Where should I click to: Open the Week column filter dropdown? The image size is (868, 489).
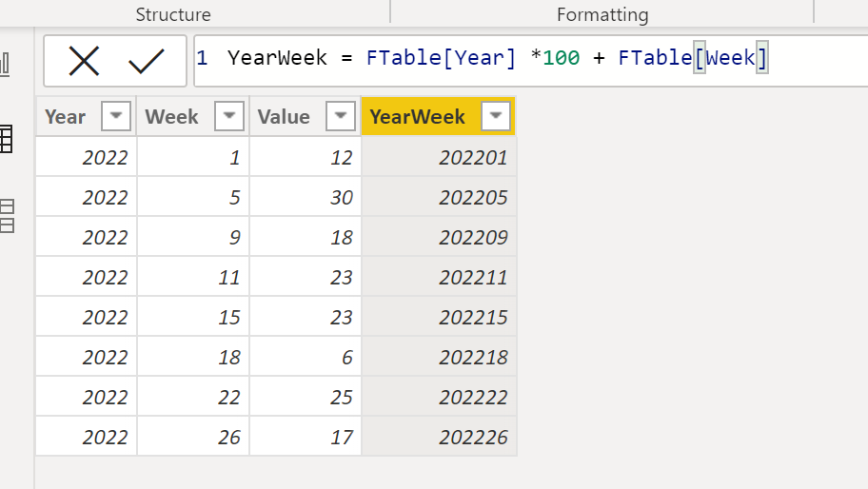[x=229, y=116]
